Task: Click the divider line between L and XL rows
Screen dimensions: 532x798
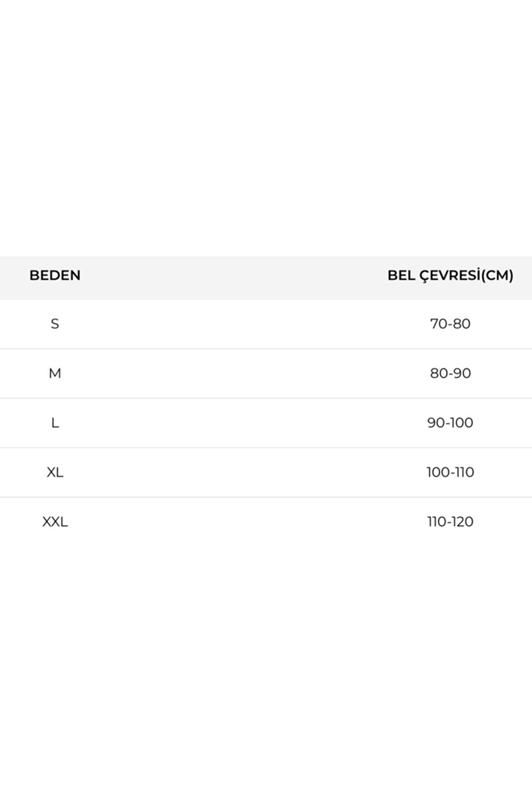Action: [266, 448]
